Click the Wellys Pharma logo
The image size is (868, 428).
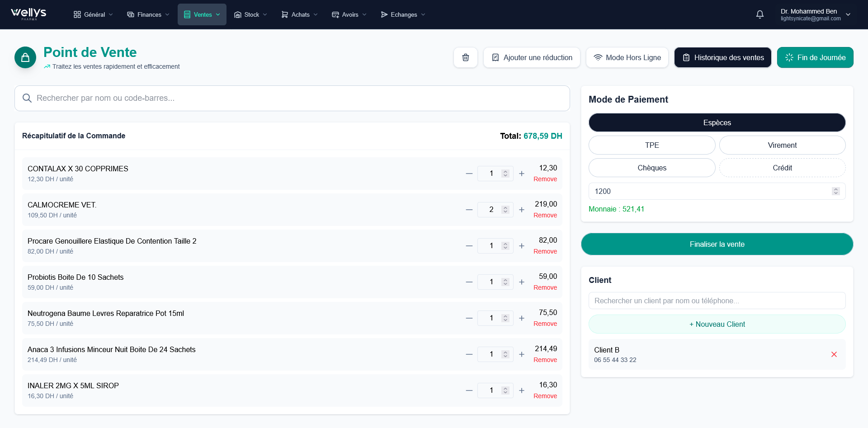[28, 14]
